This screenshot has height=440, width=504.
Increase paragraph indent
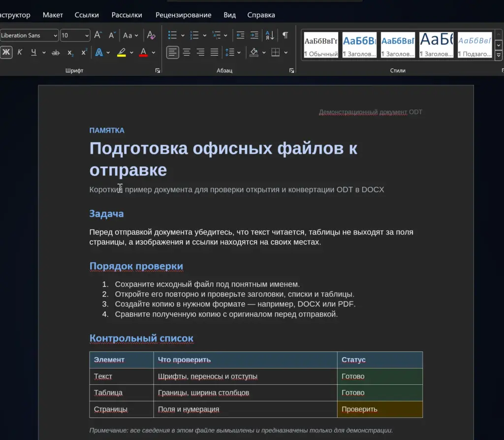pyautogui.click(x=254, y=35)
